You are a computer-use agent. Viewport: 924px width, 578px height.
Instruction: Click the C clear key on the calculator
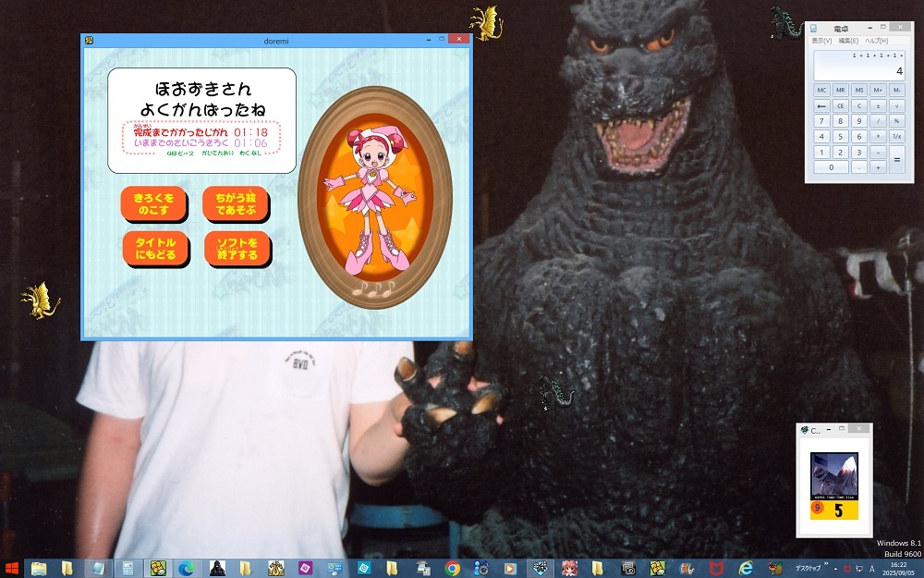(x=859, y=106)
